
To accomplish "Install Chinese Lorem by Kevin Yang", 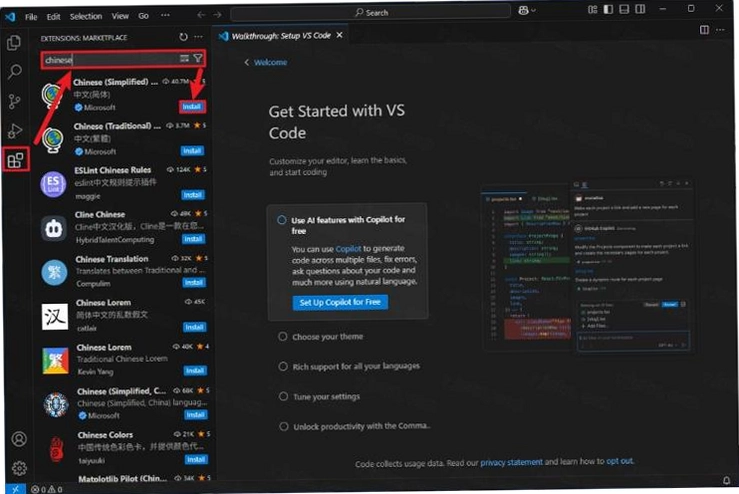I will pyautogui.click(x=195, y=371).
